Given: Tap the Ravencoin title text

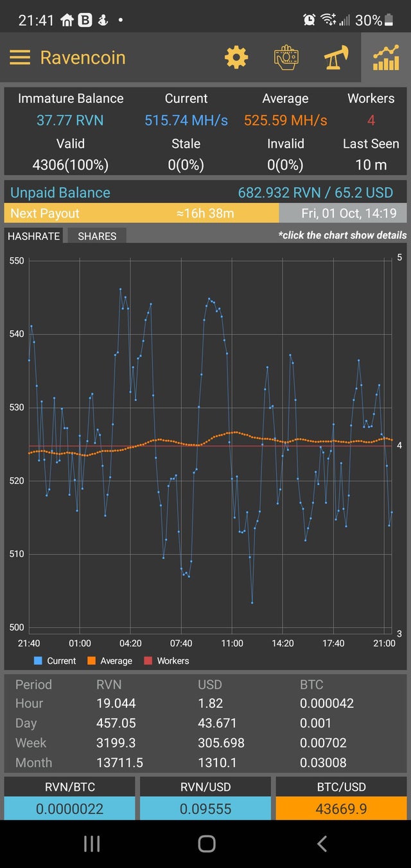Looking at the screenshot, I should click(83, 58).
